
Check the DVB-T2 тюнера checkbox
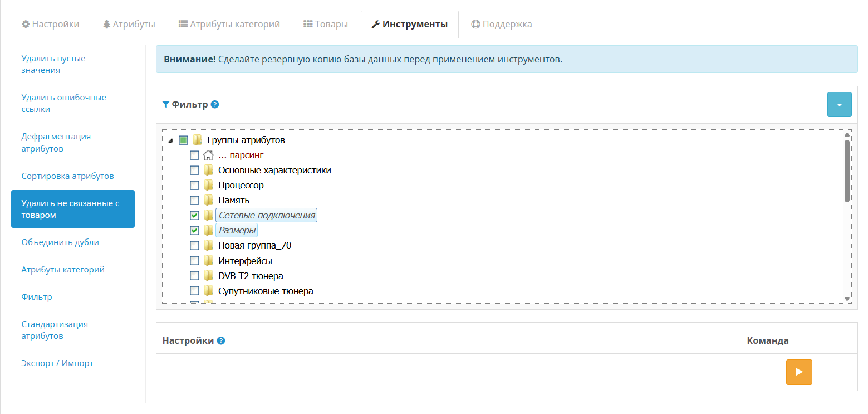click(194, 275)
